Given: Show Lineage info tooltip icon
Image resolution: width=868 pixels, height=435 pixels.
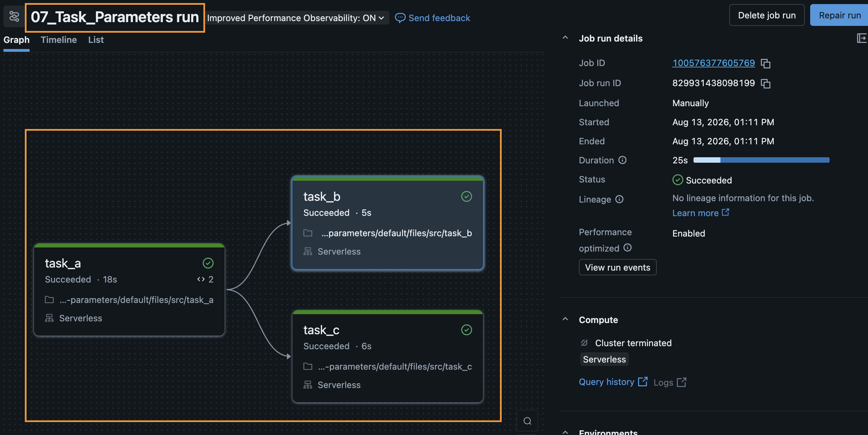Looking at the screenshot, I should click(619, 199).
